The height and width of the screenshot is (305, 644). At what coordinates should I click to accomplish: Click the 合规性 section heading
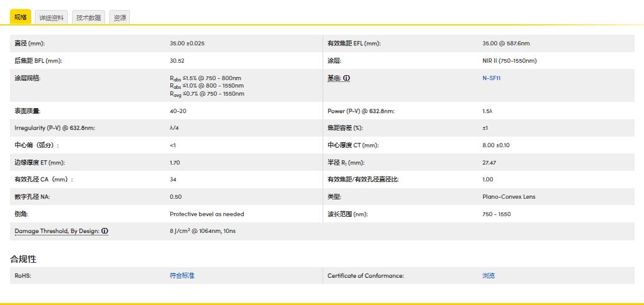(x=23, y=259)
